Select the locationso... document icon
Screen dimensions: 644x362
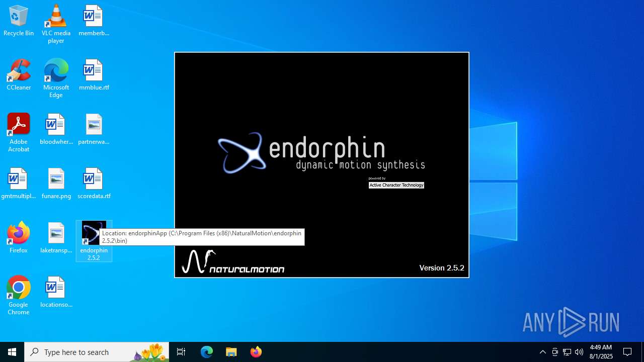coord(56,293)
